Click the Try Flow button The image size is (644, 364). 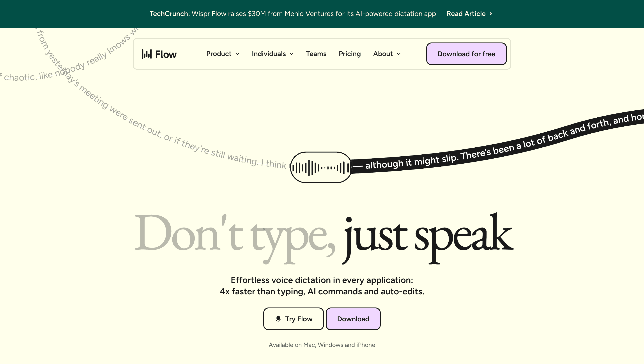(x=293, y=319)
